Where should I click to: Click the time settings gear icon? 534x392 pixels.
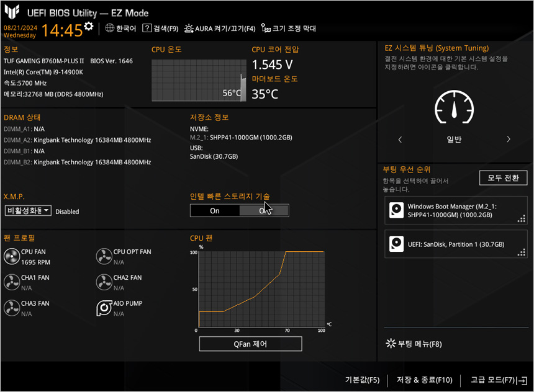pyautogui.click(x=89, y=26)
